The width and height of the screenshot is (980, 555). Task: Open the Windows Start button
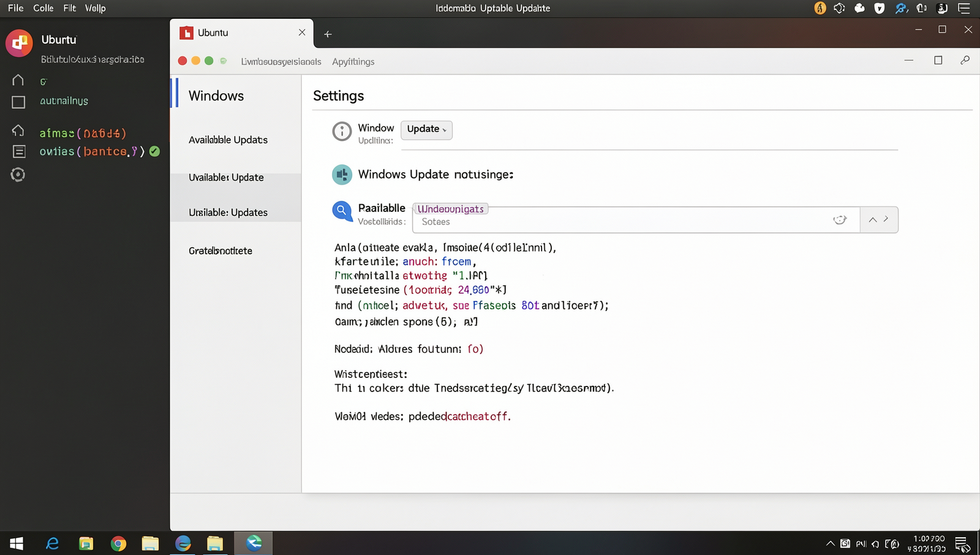[17, 543]
